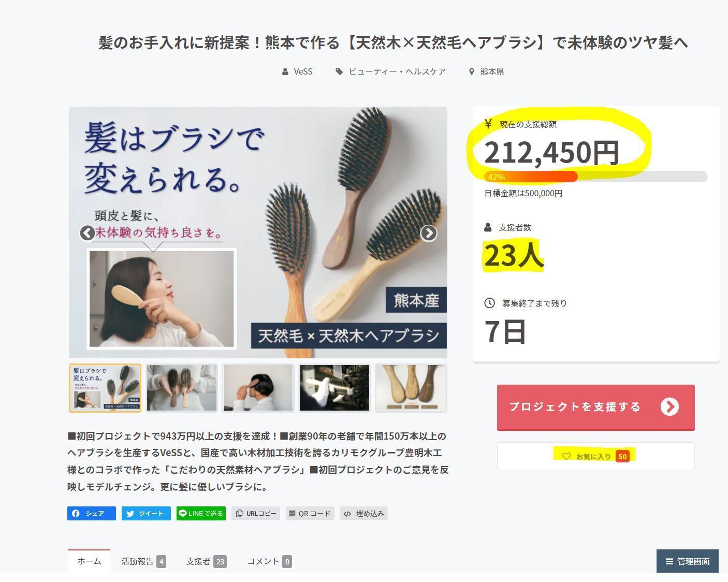Screen dimensions: 728x582
Task: Tweet the project with ツイート button
Action: (146, 514)
